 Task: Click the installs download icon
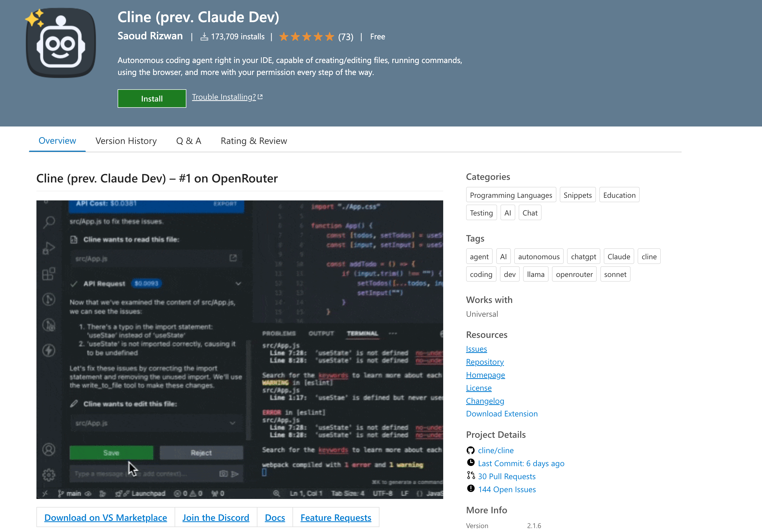[x=204, y=36]
